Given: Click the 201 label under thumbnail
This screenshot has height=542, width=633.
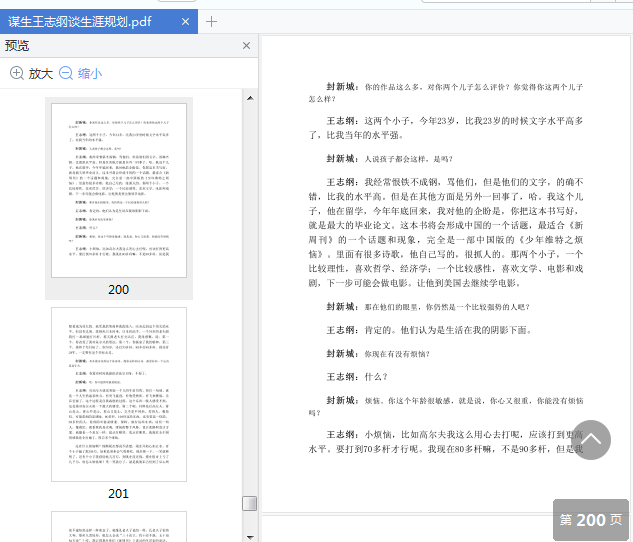Looking at the screenshot, I should [x=118, y=494].
